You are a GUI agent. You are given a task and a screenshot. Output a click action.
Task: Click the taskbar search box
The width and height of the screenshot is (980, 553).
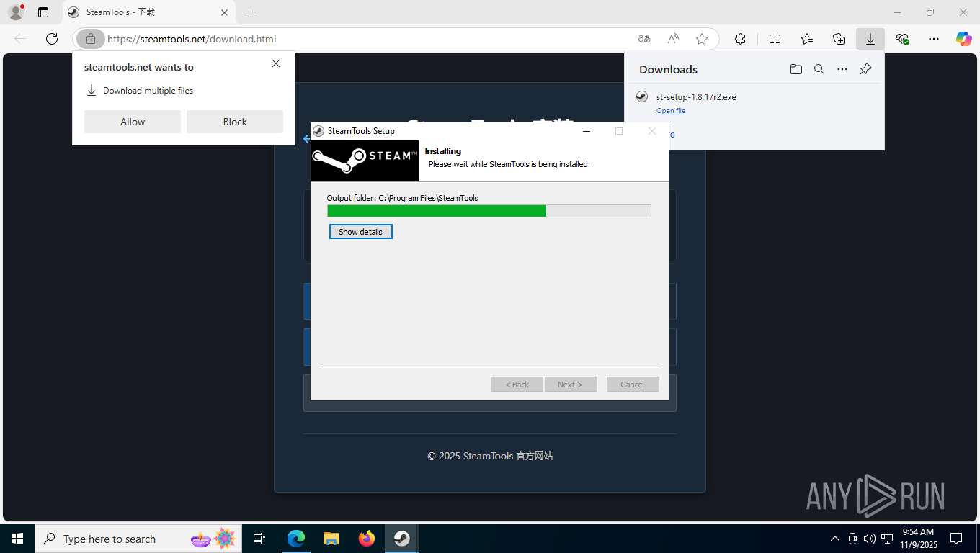click(x=138, y=539)
